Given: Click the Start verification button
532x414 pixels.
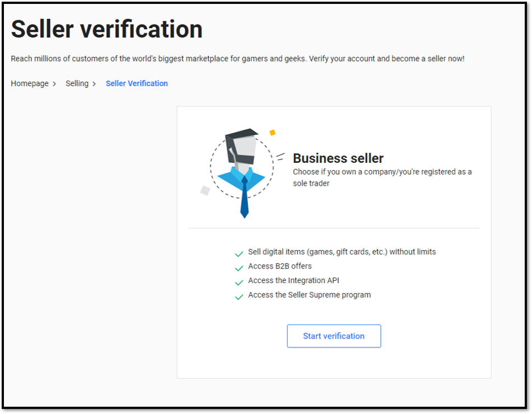Looking at the screenshot, I should (x=334, y=336).
